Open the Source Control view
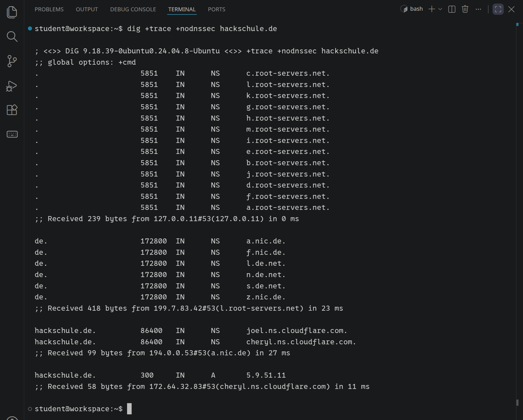The image size is (523, 420). pos(12,61)
